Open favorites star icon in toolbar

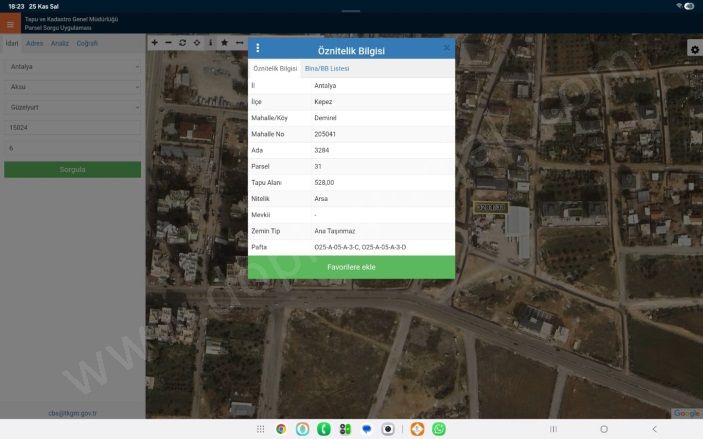pos(224,43)
